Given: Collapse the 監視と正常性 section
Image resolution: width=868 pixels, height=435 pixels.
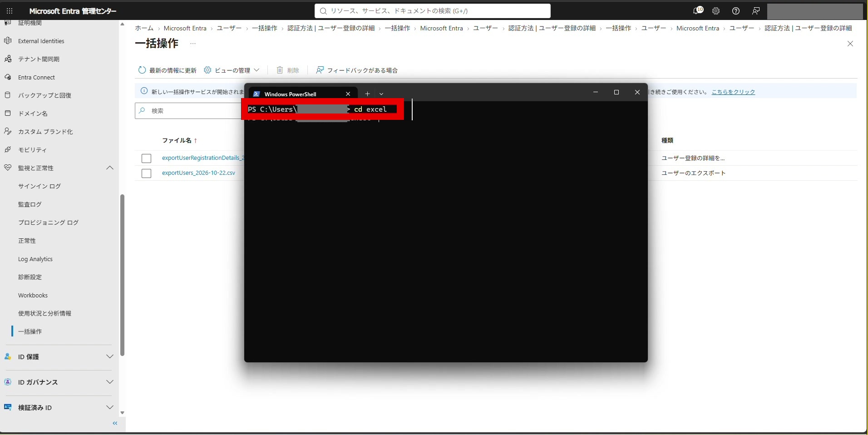Looking at the screenshot, I should (109, 168).
